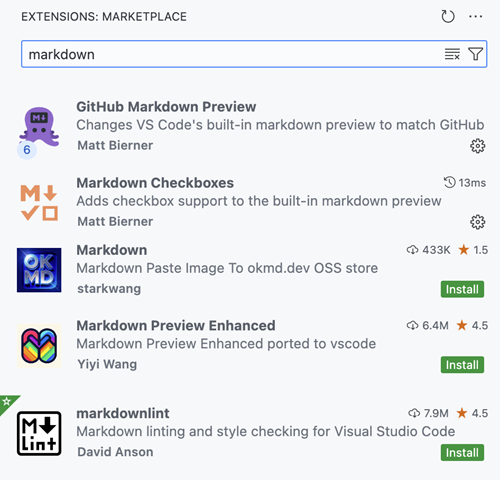Open the Markdown Checkboxes title
The width and height of the screenshot is (500, 480).
pos(155,183)
